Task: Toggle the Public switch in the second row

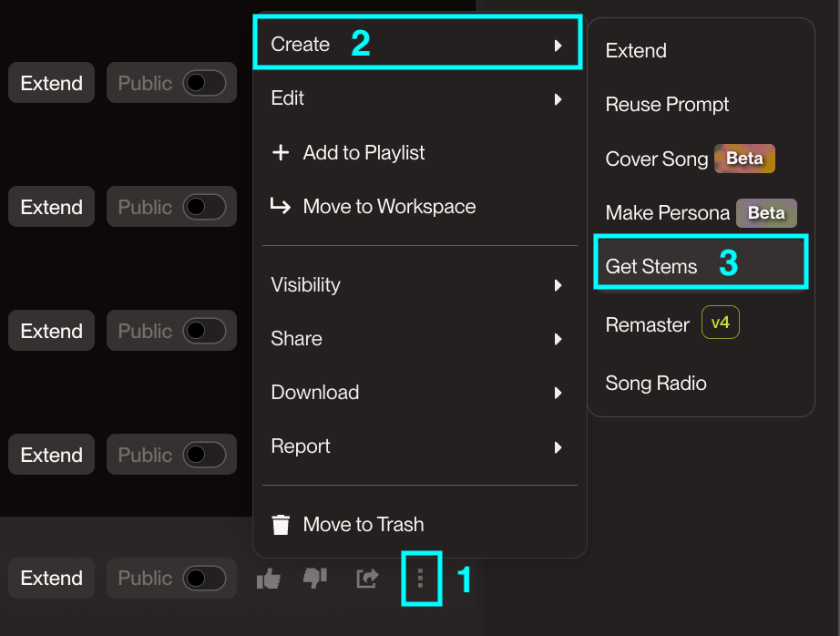Action: 204,208
